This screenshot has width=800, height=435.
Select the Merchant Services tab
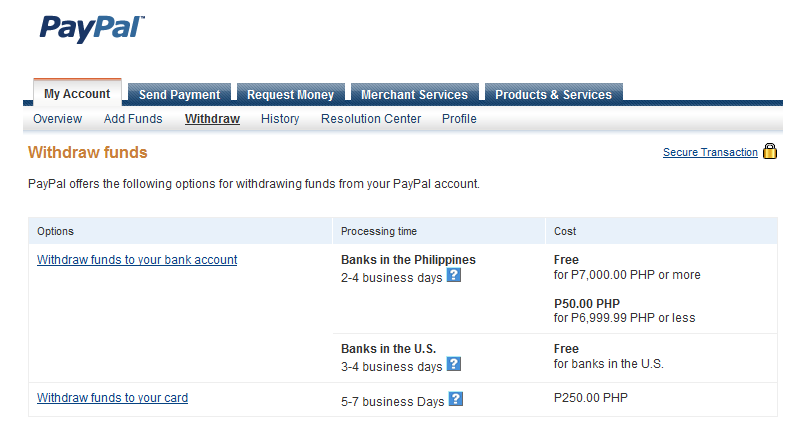(x=414, y=95)
